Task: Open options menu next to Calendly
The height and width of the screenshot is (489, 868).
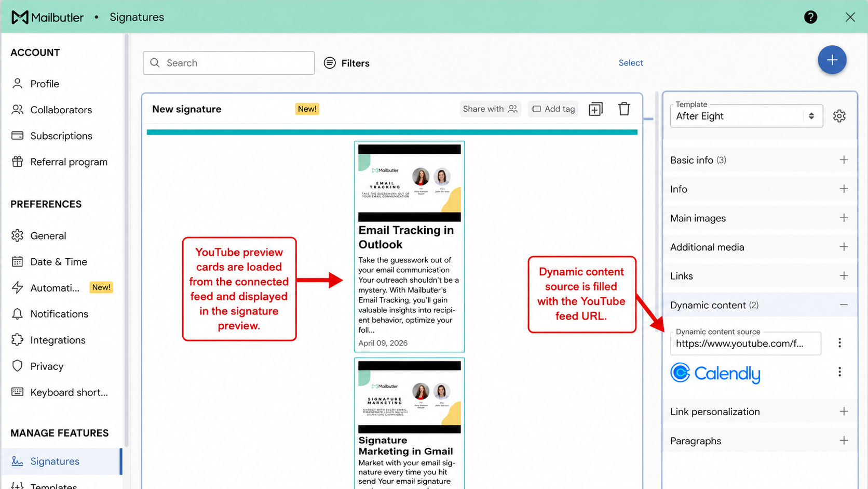Action: [x=839, y=372]
